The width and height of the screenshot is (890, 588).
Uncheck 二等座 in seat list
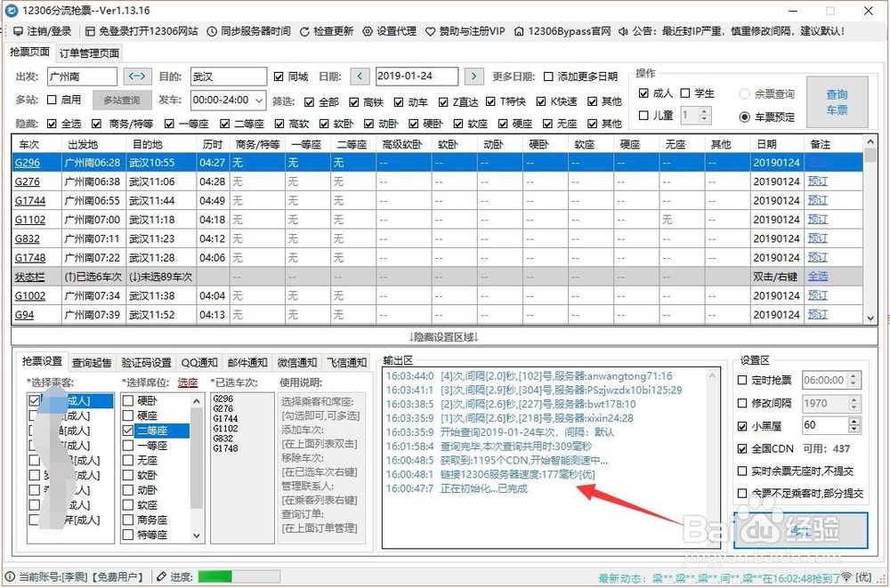click(128, 431)
